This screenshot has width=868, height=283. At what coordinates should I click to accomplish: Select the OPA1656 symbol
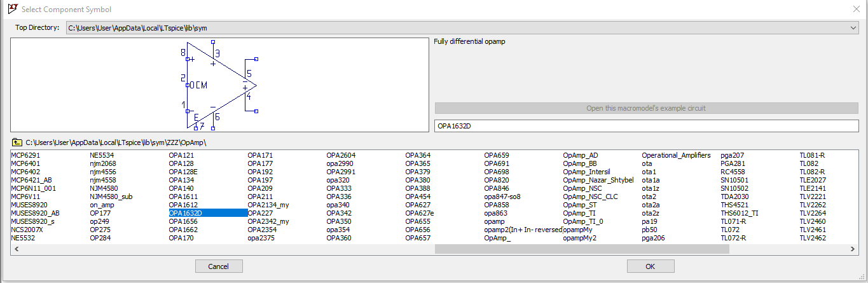tap(183, 221)
